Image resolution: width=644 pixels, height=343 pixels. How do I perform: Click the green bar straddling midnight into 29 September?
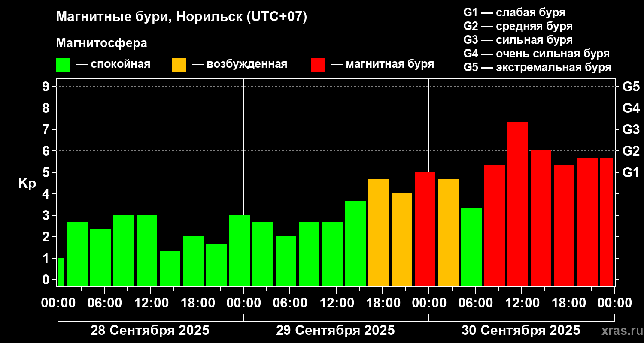pyautogui.click(x=240, y=251)
